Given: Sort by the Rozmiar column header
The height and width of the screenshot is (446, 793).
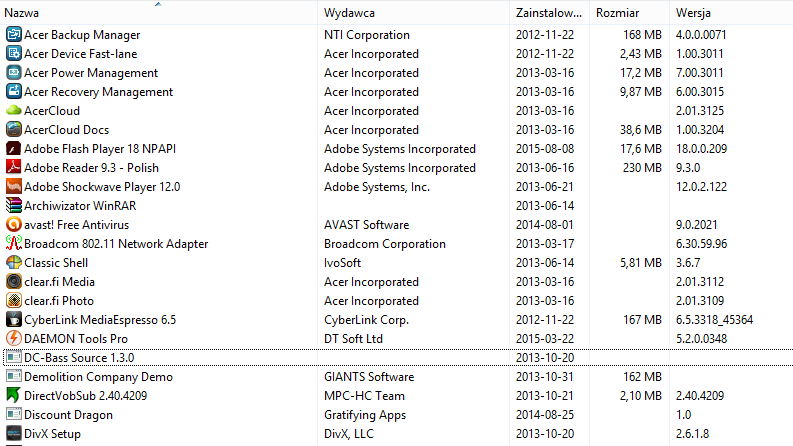Looking at the screenshot, I should (x=630, y=13).
